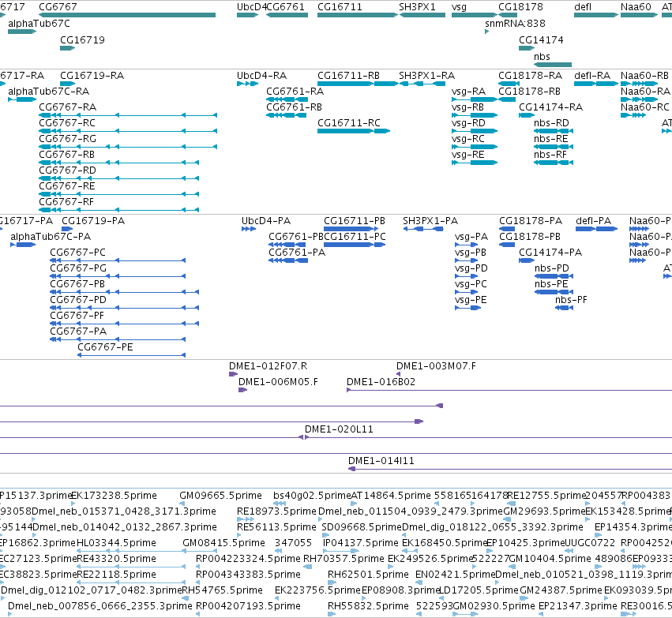Click the CG6767-RB transcript label
This screenshot has height=618, width=672.
(x=67, y=155)
